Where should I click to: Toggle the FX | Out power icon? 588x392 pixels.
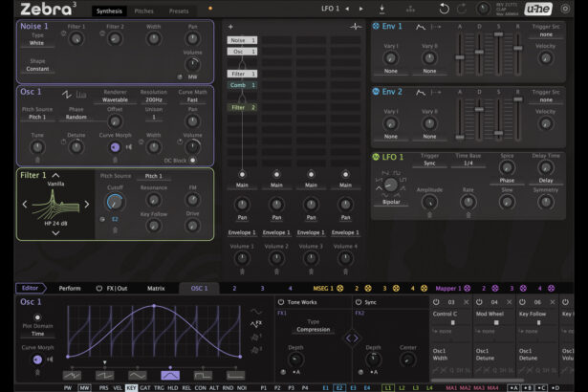99,288
